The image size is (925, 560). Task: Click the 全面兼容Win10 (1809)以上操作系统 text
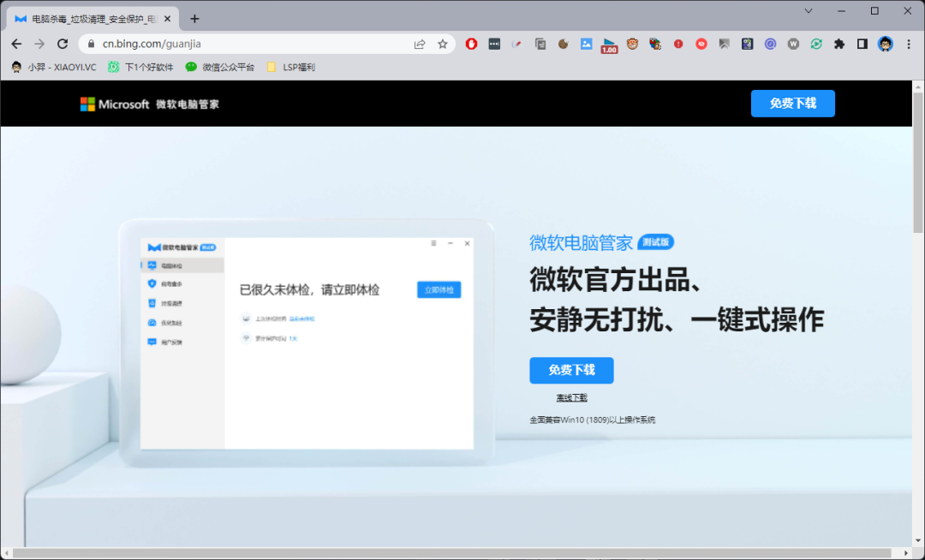point(593,420)
